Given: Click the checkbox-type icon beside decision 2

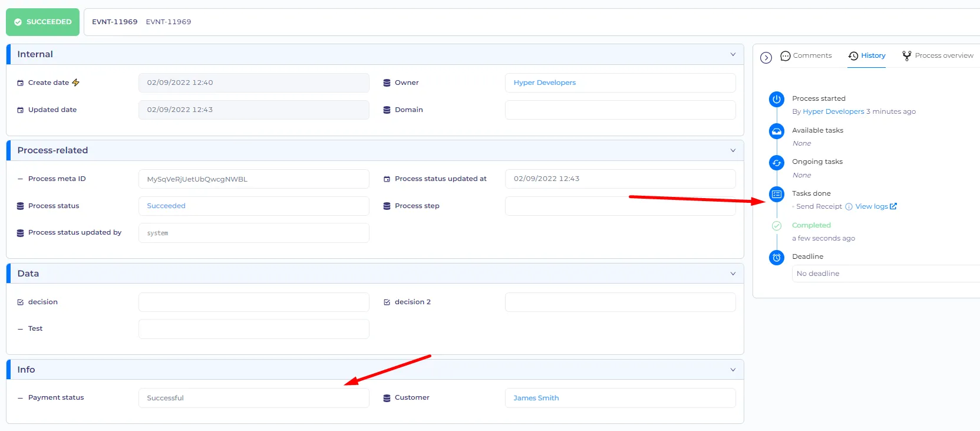Looking at the screenshot, I should pos(387,302).
